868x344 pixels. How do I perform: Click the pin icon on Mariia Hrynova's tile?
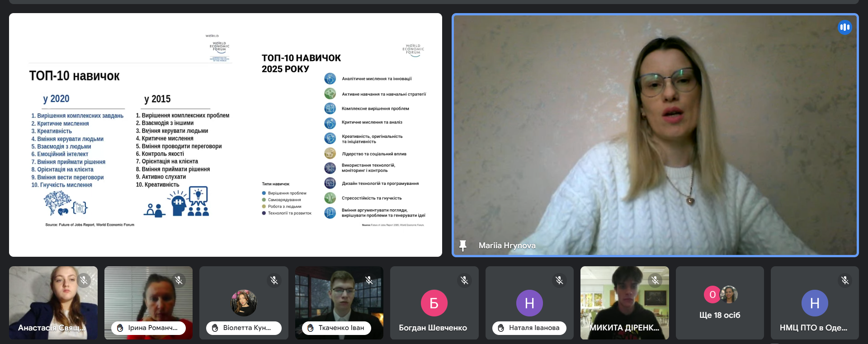[462, 245]
